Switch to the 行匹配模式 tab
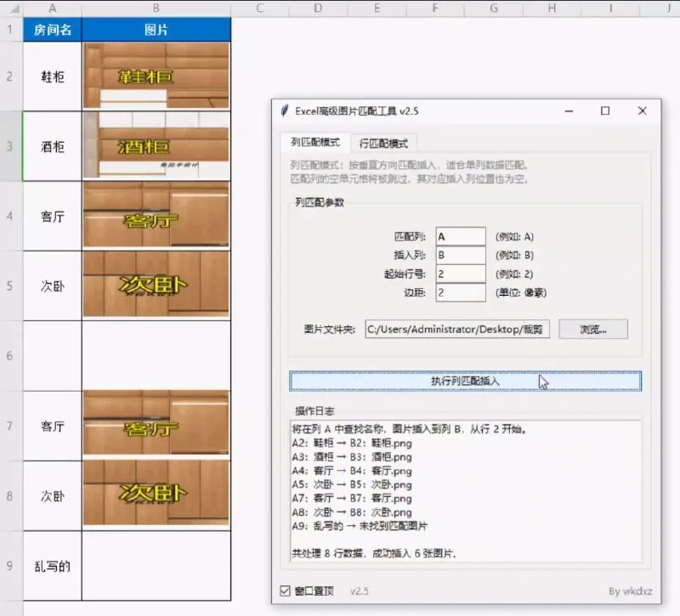 click(x=383, y=143)
